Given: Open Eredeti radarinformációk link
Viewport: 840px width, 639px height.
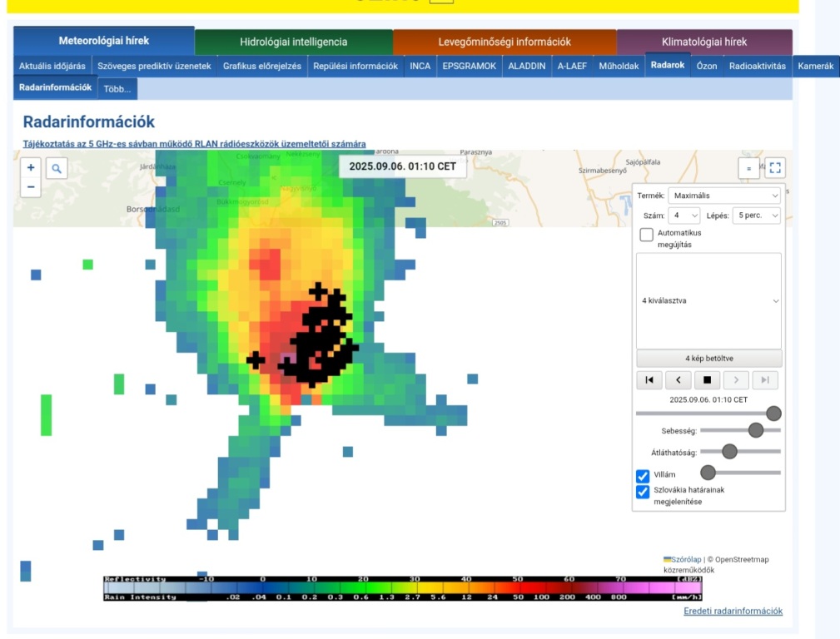Looking at the screenshot, I should pos(733,611).
